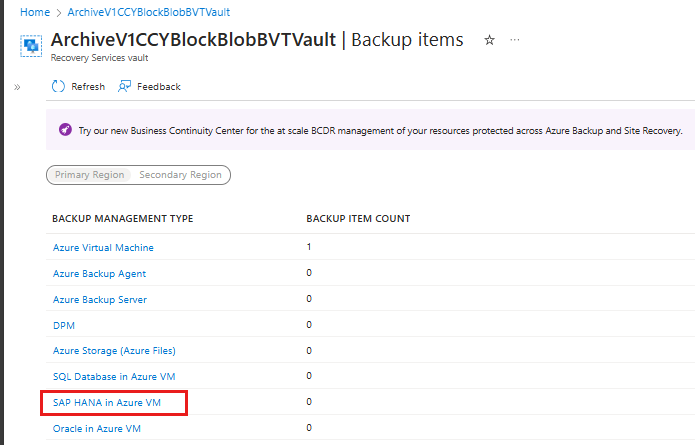Open DPM backup items
The height and width of the screenshot is (445, 695).
(64, 325)
